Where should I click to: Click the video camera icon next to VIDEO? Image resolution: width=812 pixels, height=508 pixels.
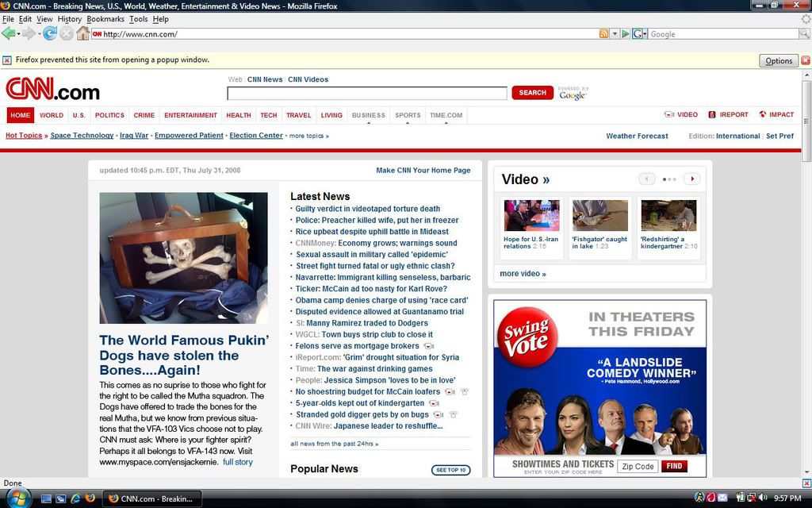[x=669, y=114]
